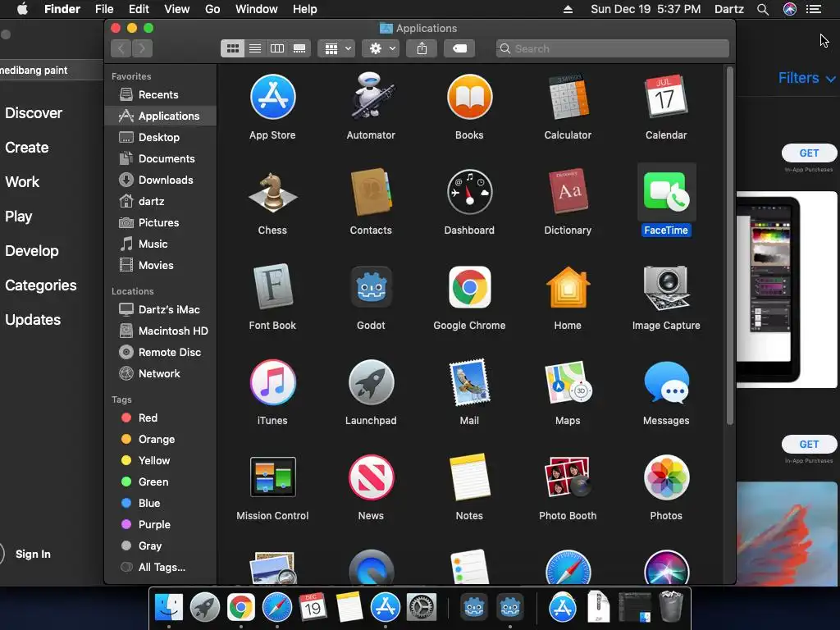Click Sign In in App Store window

[x=33, y=555]
